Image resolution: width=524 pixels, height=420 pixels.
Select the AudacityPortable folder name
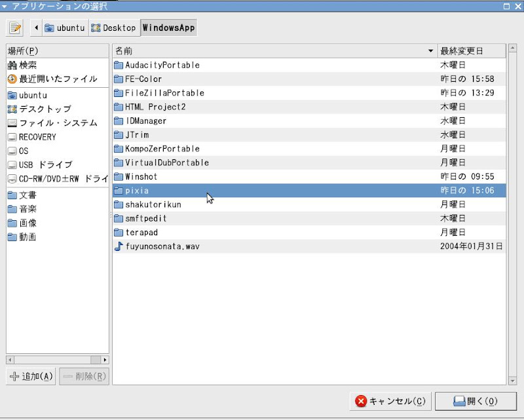pyautogui.click(x=162, y=66)
